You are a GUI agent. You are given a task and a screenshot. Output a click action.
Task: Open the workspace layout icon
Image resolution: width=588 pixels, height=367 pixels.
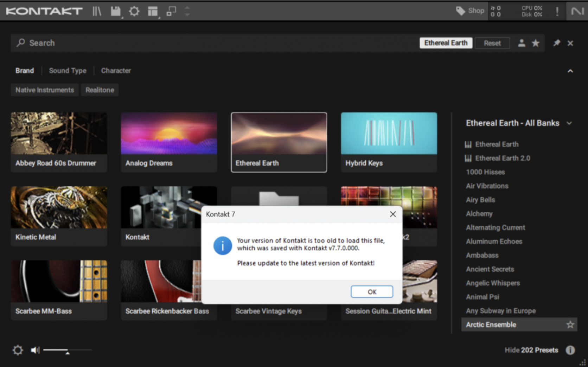tap(153, 11)
